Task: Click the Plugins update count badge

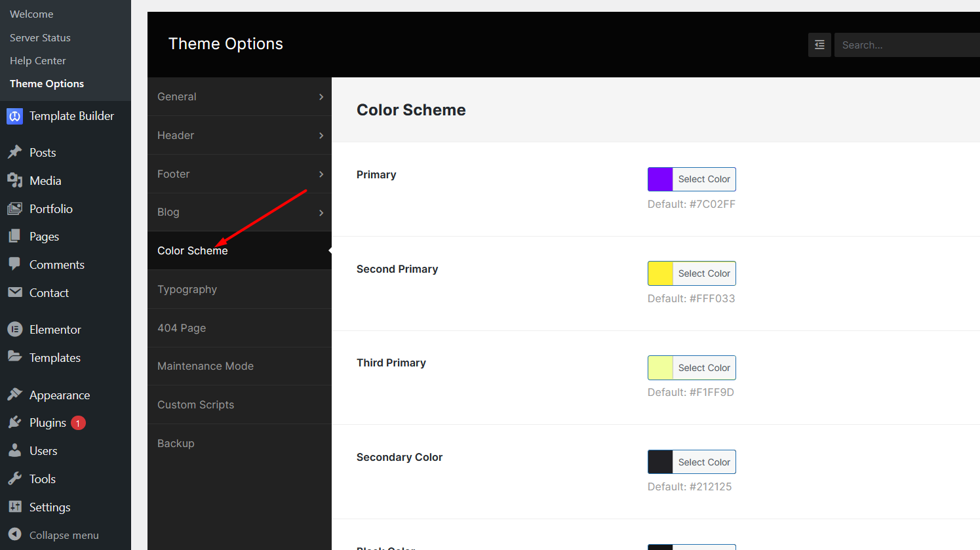Action: [78, 423]
